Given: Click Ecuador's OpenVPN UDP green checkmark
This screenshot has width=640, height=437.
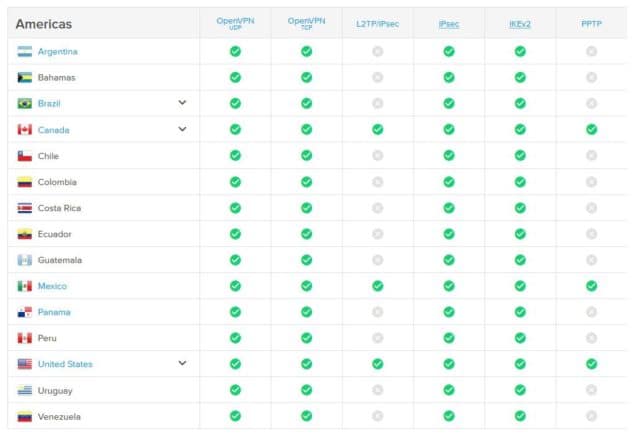Looking at the screenshot, I should point(236,234).
